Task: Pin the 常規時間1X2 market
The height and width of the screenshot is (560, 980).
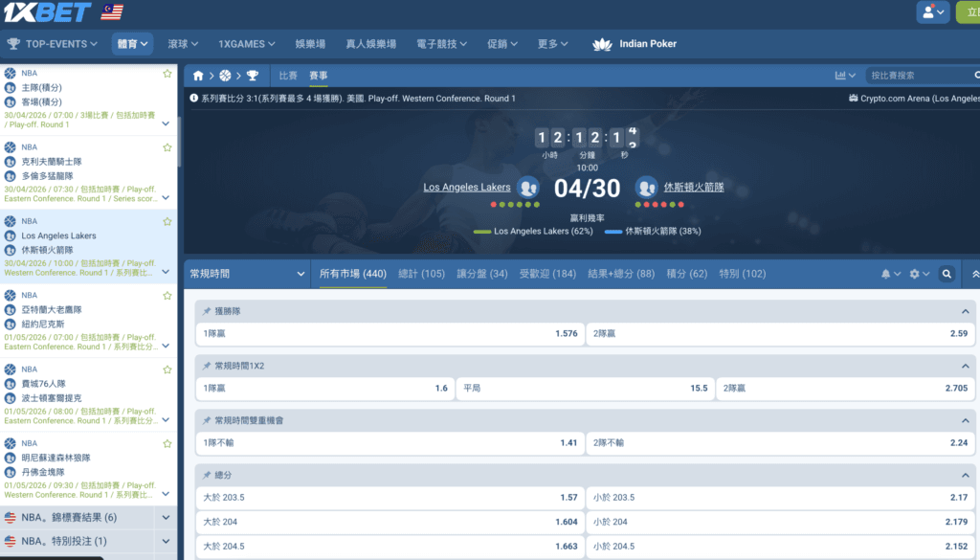Action: (x=207, y=366)
